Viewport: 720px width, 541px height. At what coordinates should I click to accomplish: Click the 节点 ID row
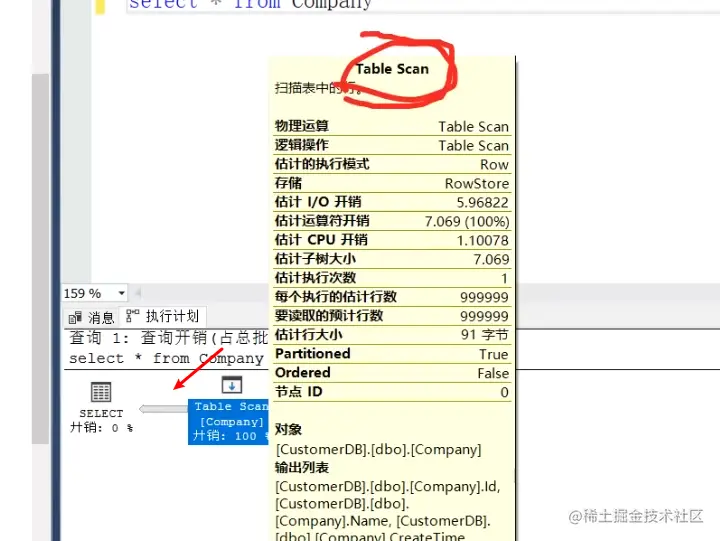(x=392, y=392)
